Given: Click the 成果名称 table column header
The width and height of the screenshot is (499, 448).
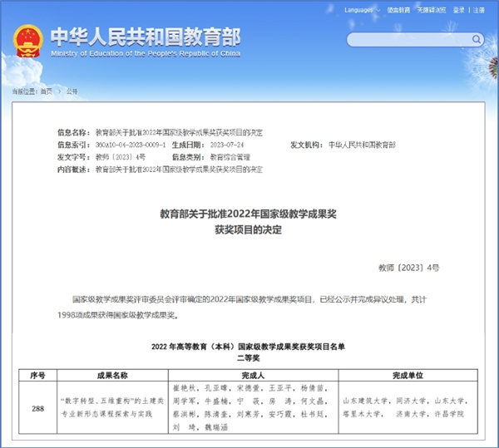Looking at the screenshot, I should tap(110, 376).
